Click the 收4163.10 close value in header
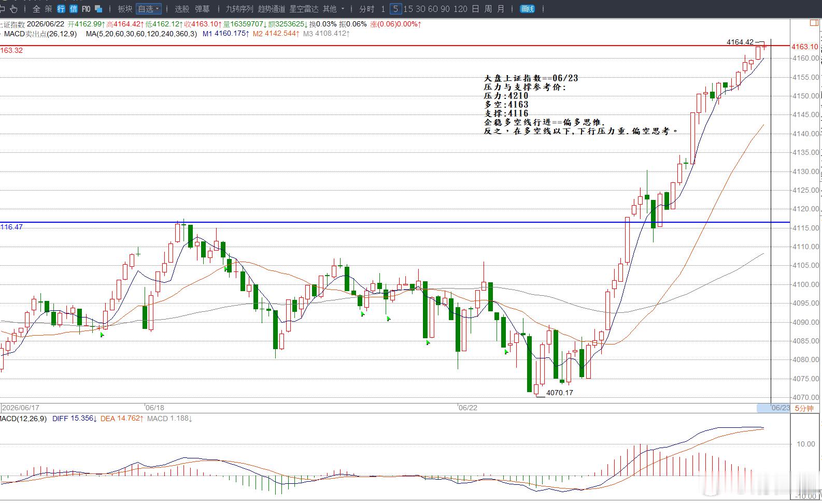The height and width of the screenshot is (504, 822). 203,24
